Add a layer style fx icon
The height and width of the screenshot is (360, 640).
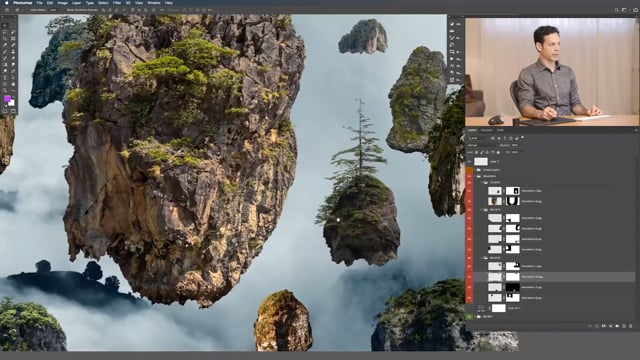click(x=597, y=326)
